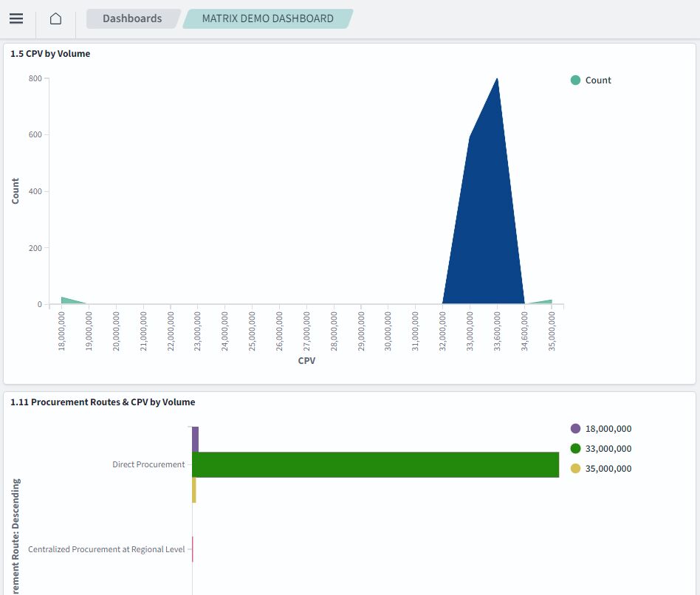Click the green Direct Procurement bar
Screen dimensions: 700x595
(375, 464)
